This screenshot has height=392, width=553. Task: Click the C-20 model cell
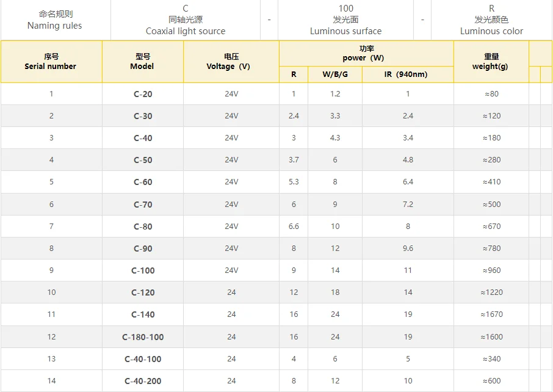click(143, 94)
